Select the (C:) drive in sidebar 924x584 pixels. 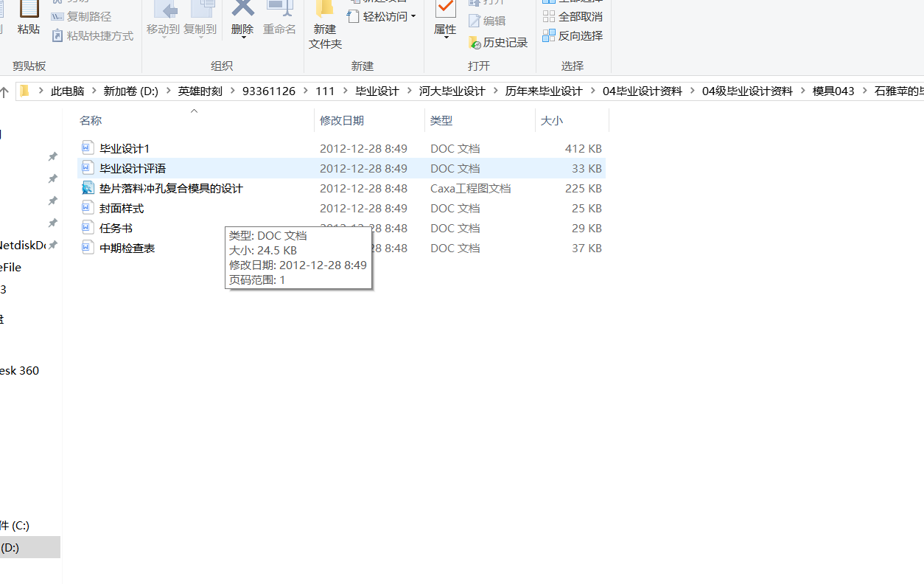(15, 525)
